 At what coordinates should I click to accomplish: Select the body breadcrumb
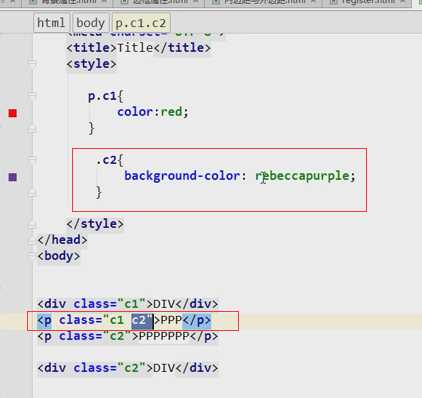click(90, 23)
